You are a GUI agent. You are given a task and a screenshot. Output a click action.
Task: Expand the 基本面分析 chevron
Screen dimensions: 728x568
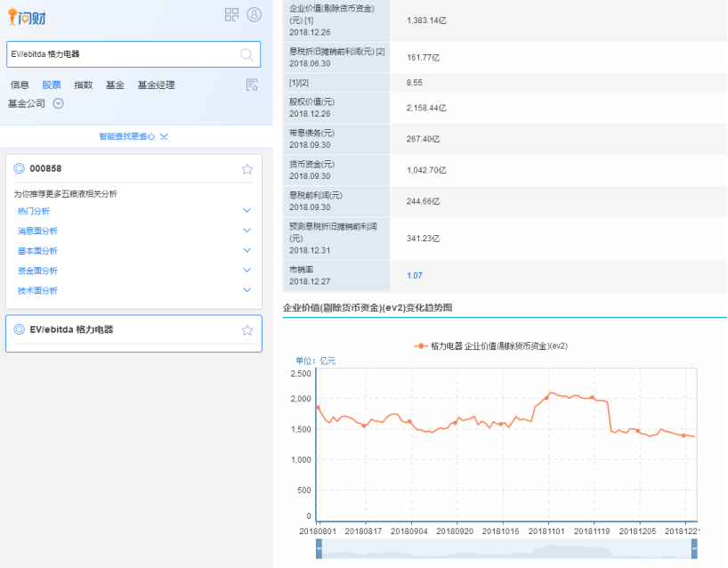click(x=247, y=250)
